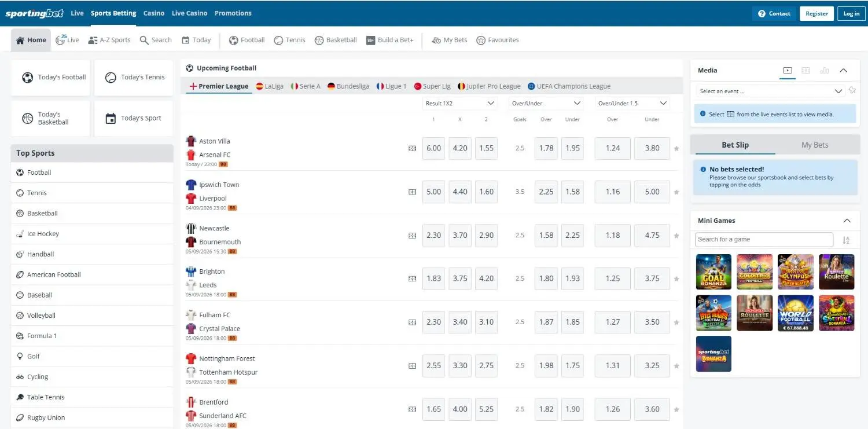Open the Live header menu item

pos(77,13)
